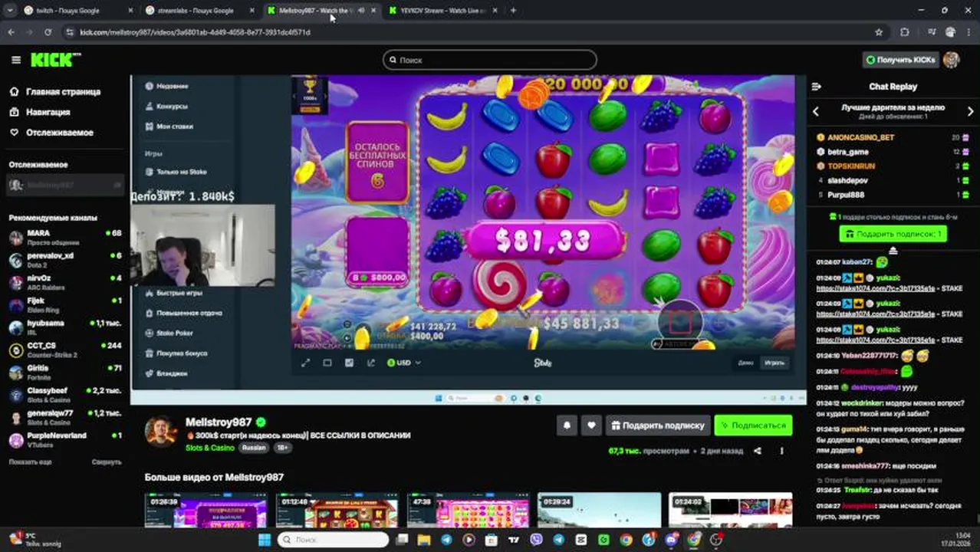
Task: Open the browser extensions icon
Action: click(905, 32)
